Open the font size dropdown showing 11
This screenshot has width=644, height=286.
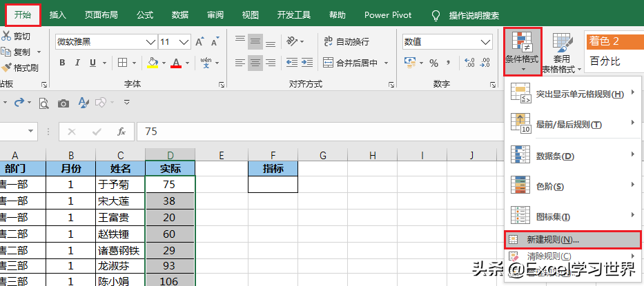(x=184, y=42)
